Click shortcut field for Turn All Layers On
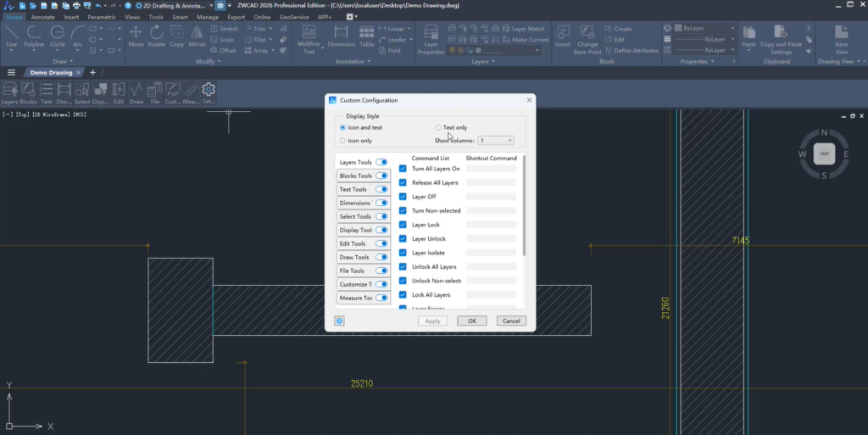Image resolution: width=868 pixels, height=435 pixels. pyautogui.click(x=491, y=169)
